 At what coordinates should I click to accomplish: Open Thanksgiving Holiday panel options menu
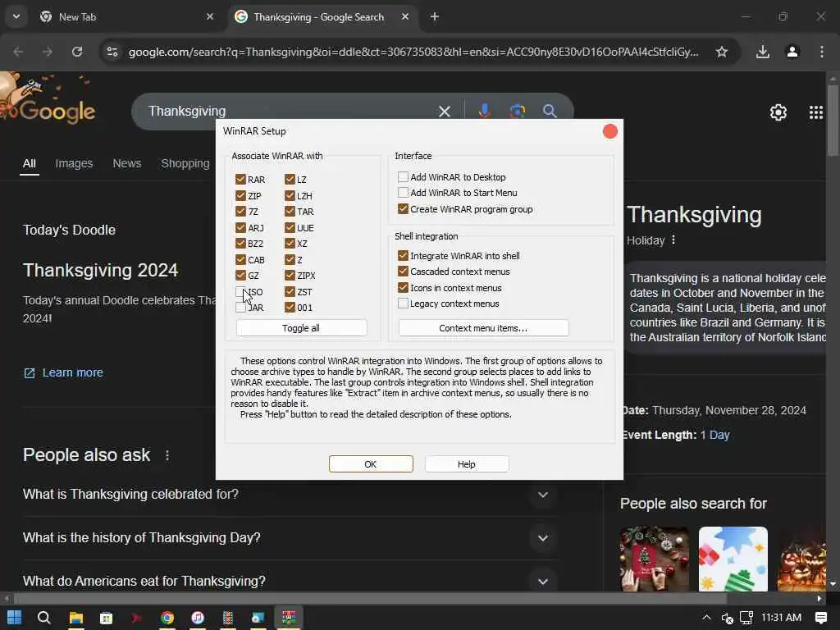pyautogui.click(x=673, y=240)
